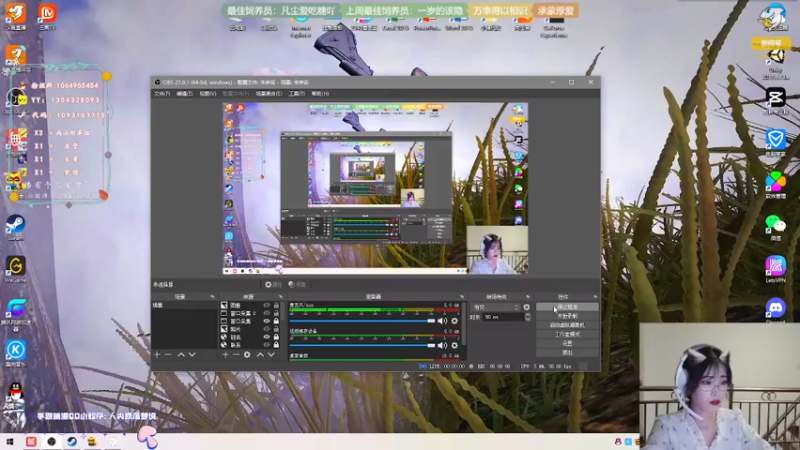Image resolution: width=800 pixels, height=450 pixels.
Task: Open OBS source properties gear button
Action: tap(273, 285)
